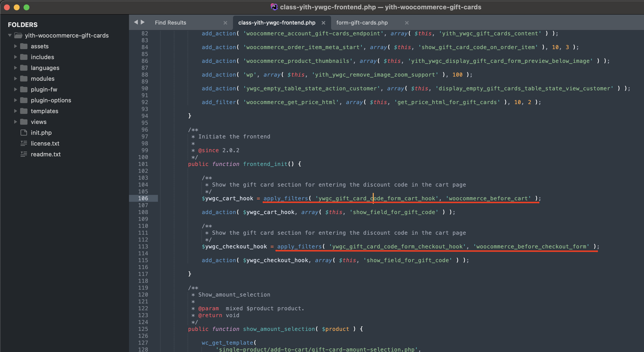Open license.txt from the sidebar
The height and width of the screenshot is (352, 644).
(x=45, y=143)
